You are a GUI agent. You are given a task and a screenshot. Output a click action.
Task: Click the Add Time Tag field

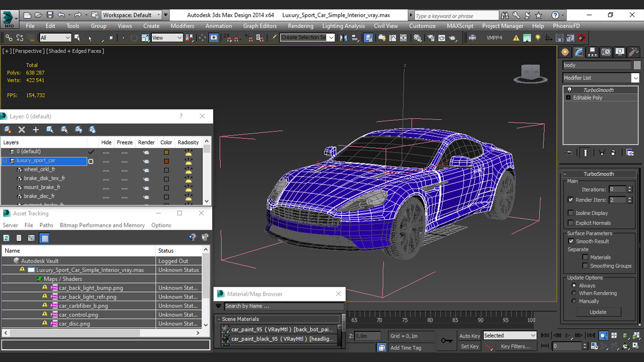pos(411,348)
